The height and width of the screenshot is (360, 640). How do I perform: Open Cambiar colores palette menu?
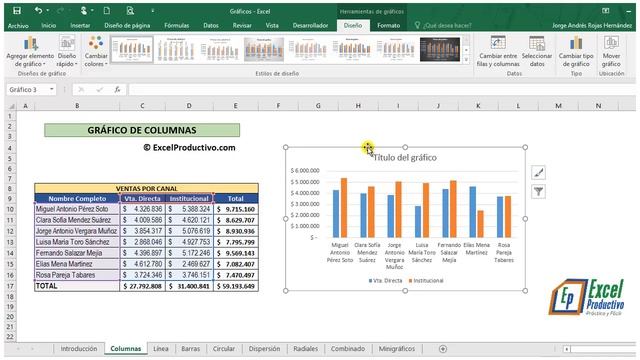coord(96,51)
